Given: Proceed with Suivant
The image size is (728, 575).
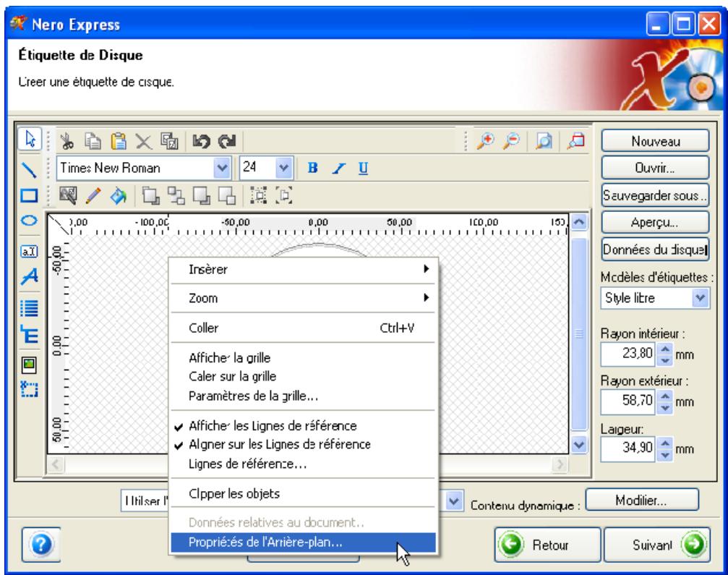Looking at the screenshot, I should click(657, 545).
